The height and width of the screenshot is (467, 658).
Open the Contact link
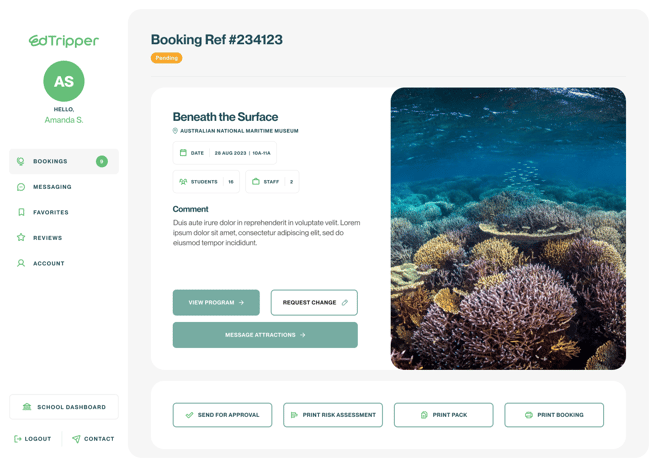[93, 439]
